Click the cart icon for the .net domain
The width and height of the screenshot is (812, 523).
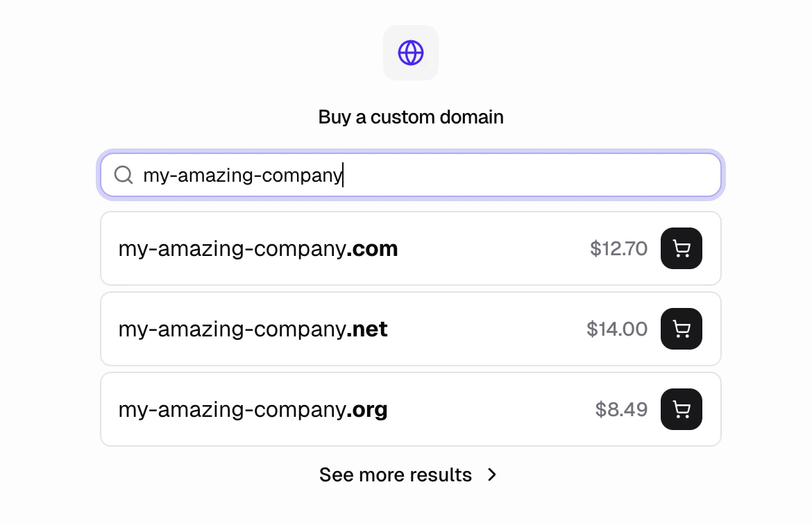click(681, 329)
